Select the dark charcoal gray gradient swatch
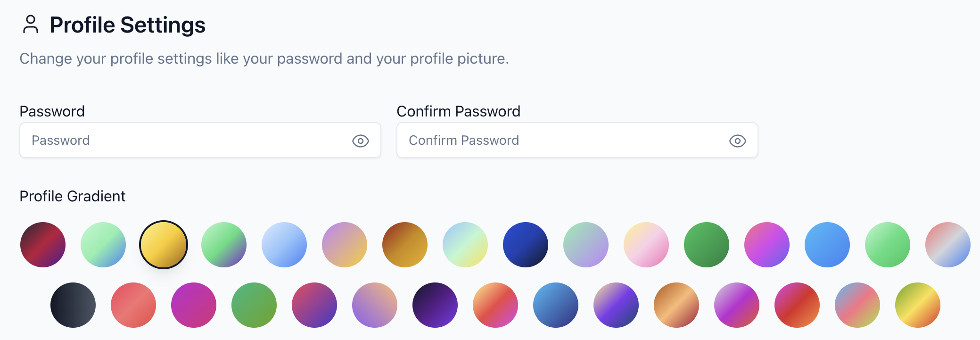Viewport: 980px width, 340px height. coord(73,305)
